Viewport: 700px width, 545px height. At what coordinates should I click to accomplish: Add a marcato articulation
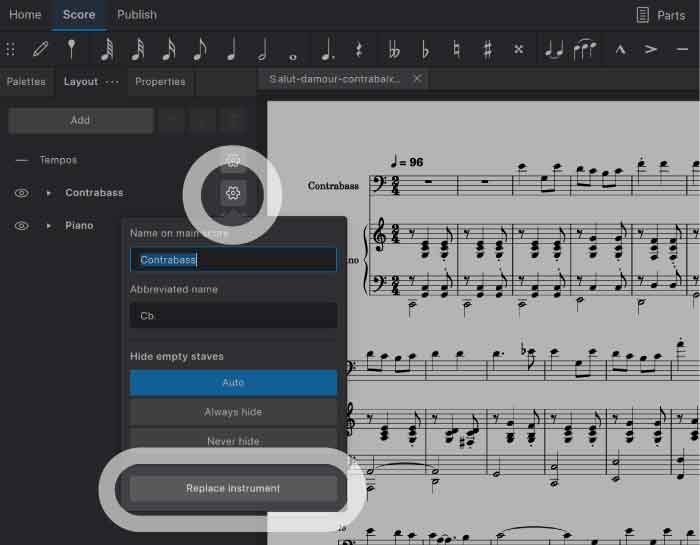click(x=620, y=48)
